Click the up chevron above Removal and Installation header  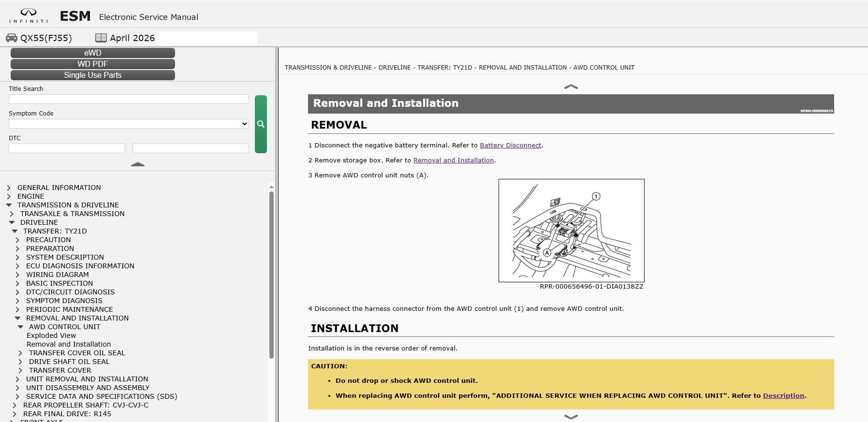(571, 87)
